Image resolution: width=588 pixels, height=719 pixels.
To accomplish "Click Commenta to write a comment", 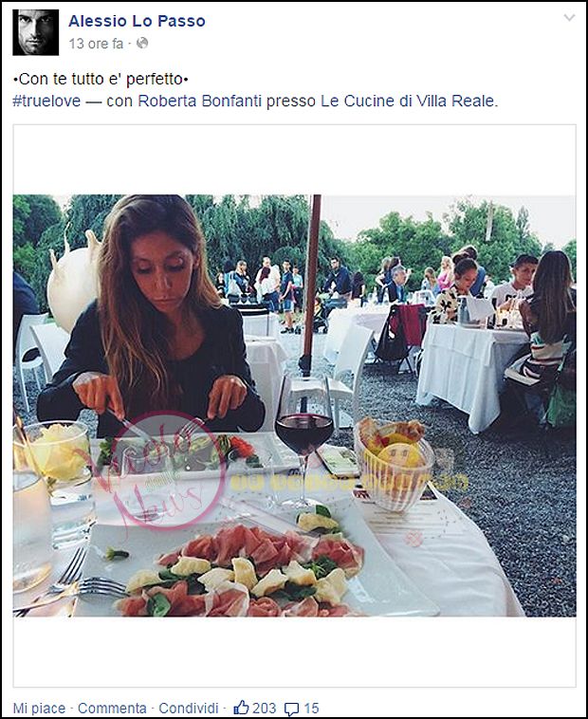I will [112, 708].
